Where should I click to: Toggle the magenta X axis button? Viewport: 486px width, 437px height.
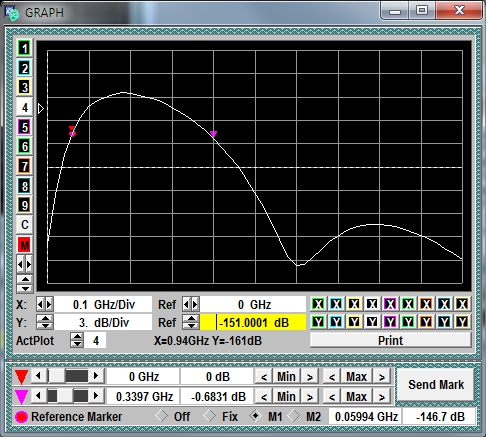pos(390,304)
